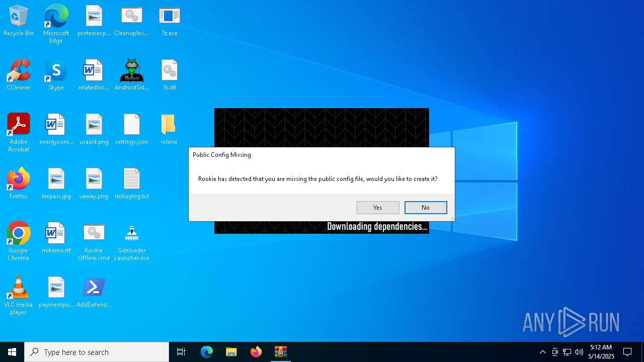Open the notification center
The height and width of the screenshot is (362, 644).
tap(627, 352)
